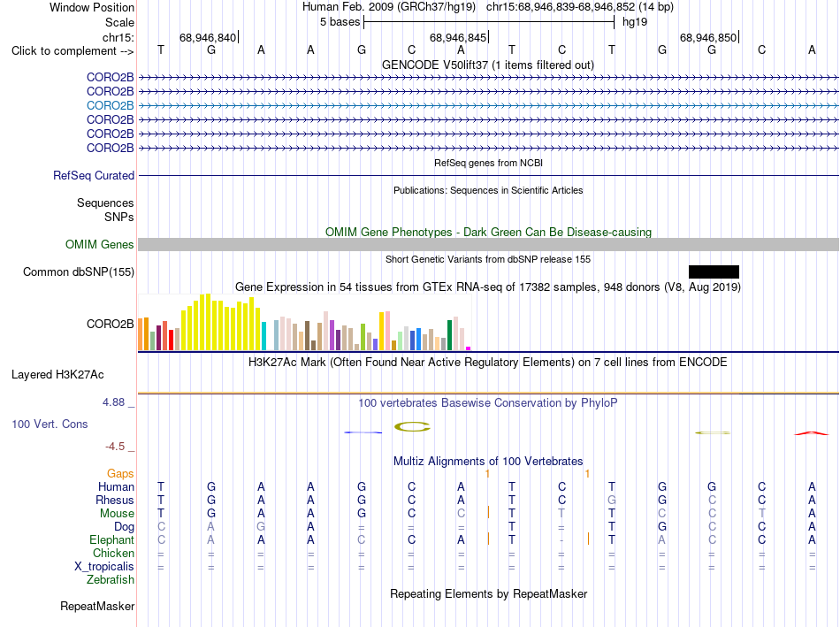Click the black dbSNP variant block

(714, 271)
